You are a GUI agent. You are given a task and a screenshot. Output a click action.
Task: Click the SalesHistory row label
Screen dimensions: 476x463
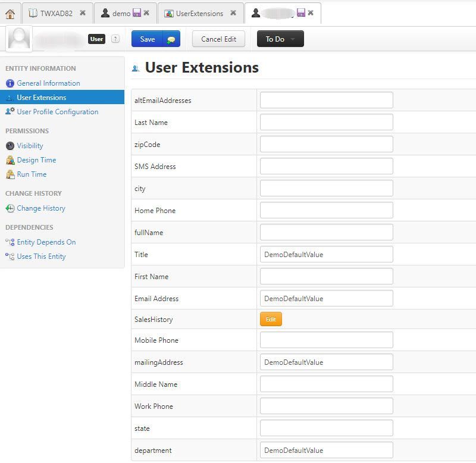tap(154, 320)
